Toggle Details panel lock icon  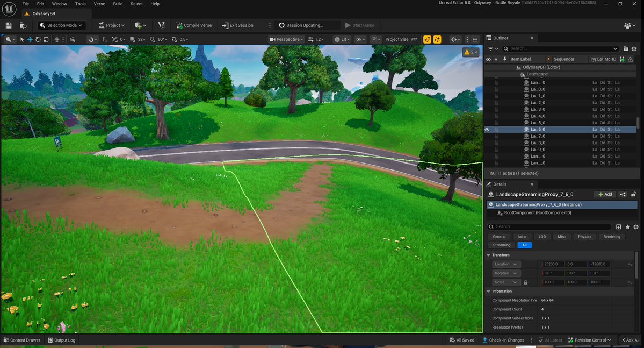633,194
